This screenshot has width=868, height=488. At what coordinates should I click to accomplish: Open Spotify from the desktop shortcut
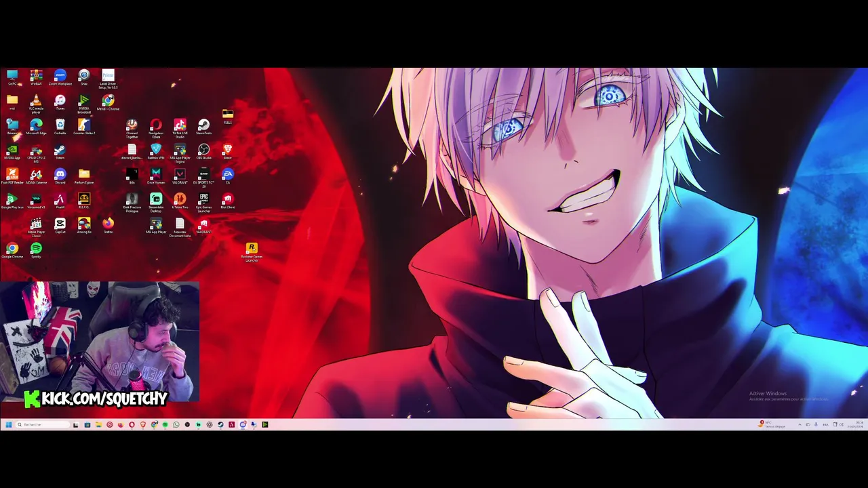[36, 251]
